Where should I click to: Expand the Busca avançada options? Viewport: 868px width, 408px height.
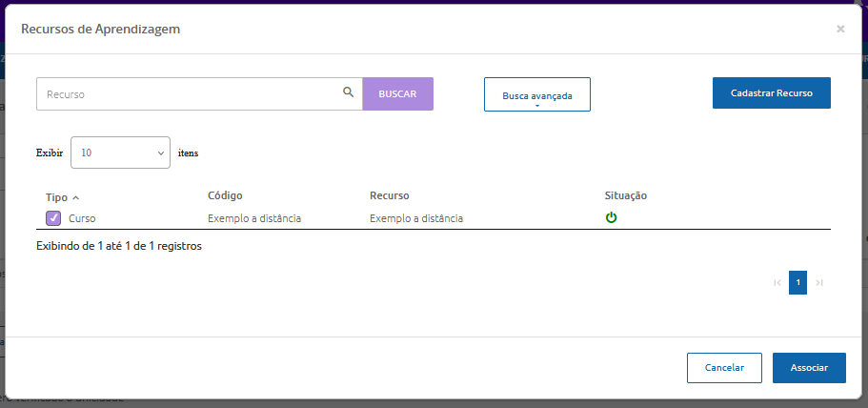click(537, 95)
